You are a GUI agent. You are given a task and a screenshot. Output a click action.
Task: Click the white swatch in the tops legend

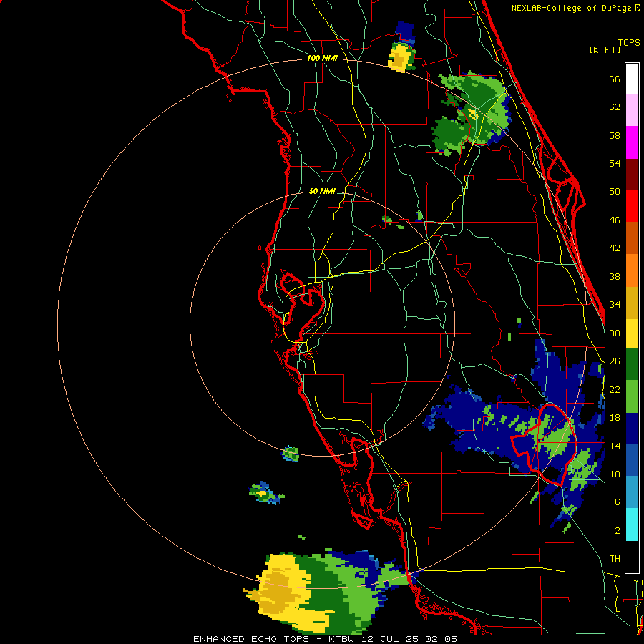[632, 79]
